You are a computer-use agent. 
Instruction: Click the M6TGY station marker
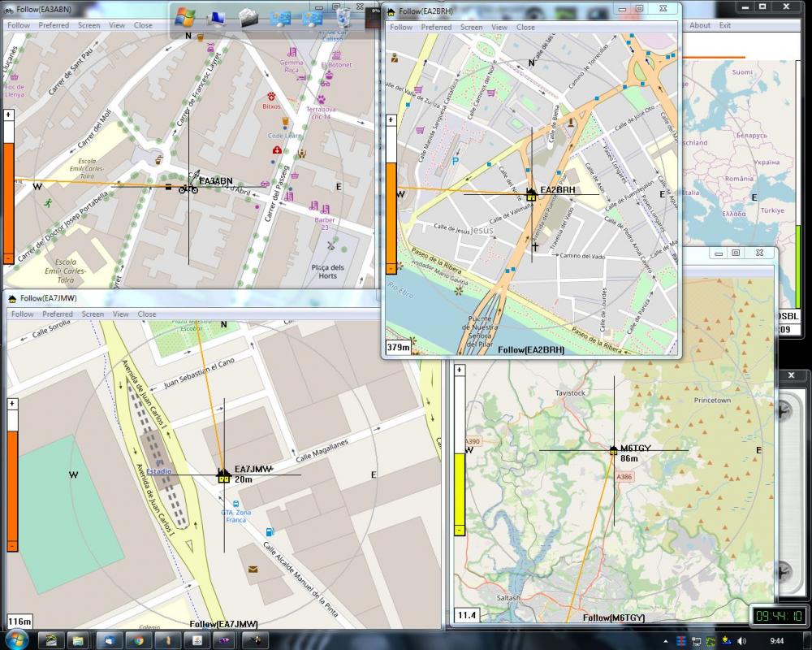click(614, 450)
